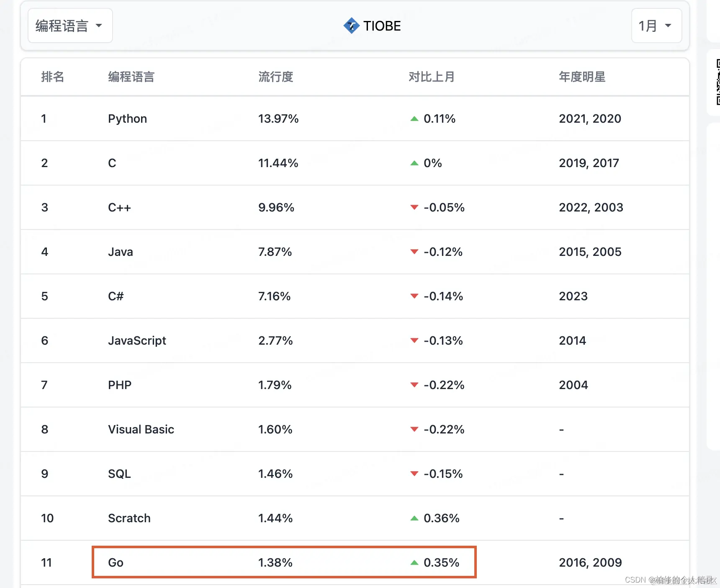
Task: Click the 0.11% monthly change value
Action: pos(440,119)
